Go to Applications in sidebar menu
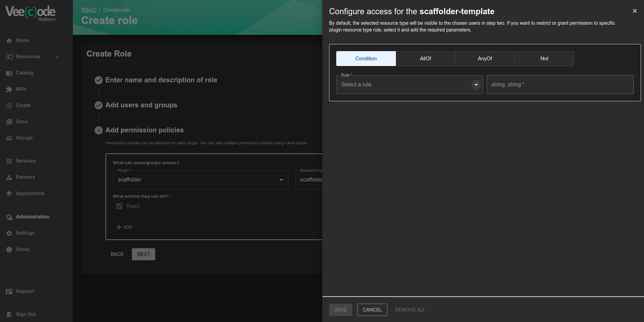Screen dimensions: 644x322 (30, 193)
